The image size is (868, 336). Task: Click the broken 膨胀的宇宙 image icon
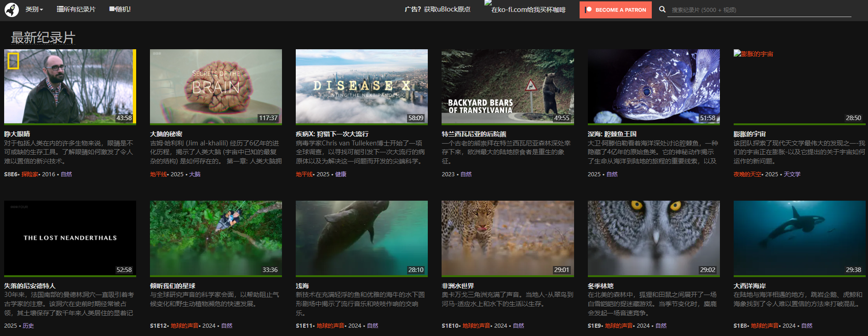[737, 53]
